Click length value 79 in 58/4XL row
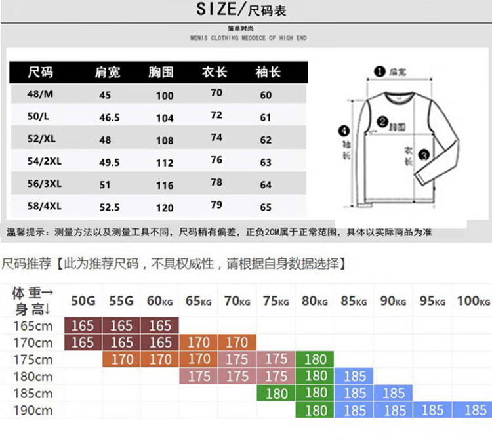The height and width of the screenshot is (448, 492). (x=216, y=205)
